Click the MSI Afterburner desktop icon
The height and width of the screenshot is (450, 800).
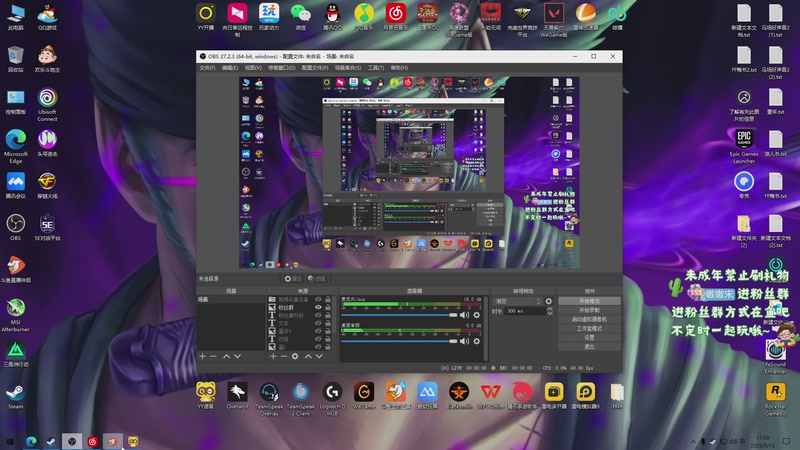[x=16, y=315]
